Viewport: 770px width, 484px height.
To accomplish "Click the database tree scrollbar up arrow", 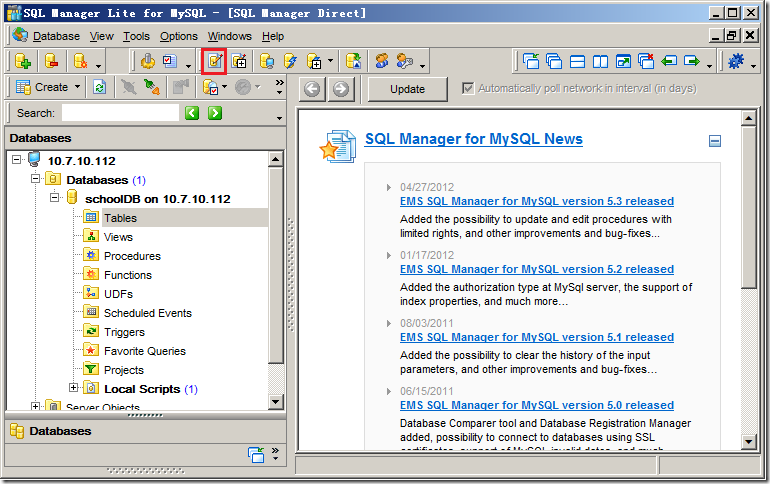I will [x=275, y=159].
